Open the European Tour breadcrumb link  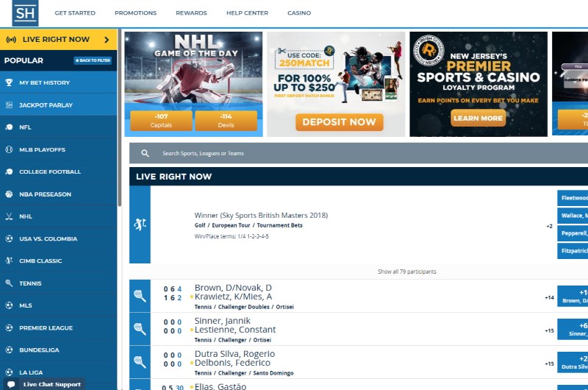tap(231, 225)
